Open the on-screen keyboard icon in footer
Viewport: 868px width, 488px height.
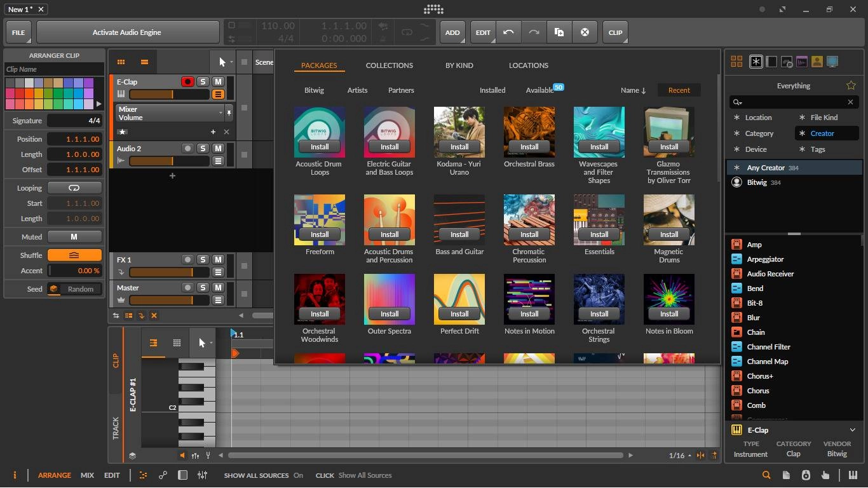852,475
